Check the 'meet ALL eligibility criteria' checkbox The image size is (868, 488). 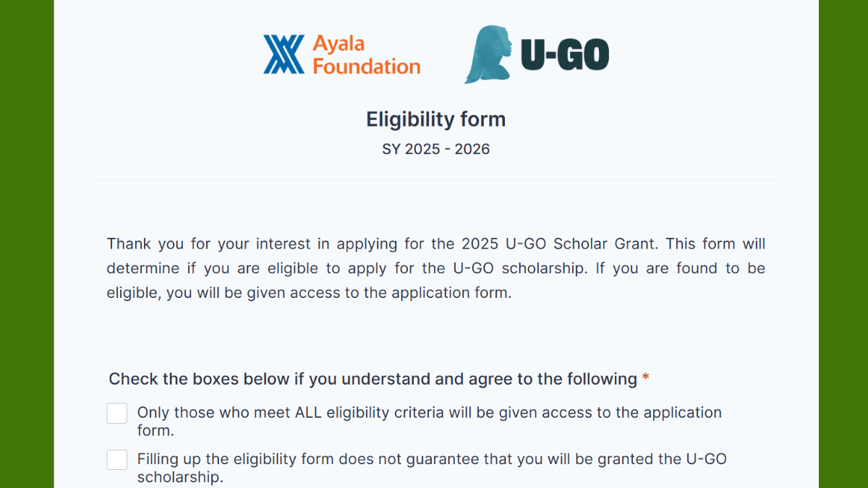coord(117,414)
